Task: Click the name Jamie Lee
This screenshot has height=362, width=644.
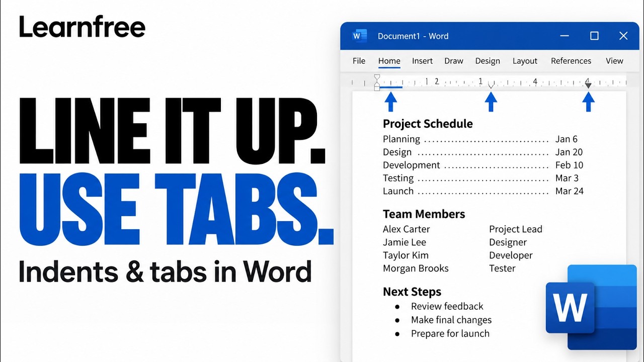Action: (405, 242)
